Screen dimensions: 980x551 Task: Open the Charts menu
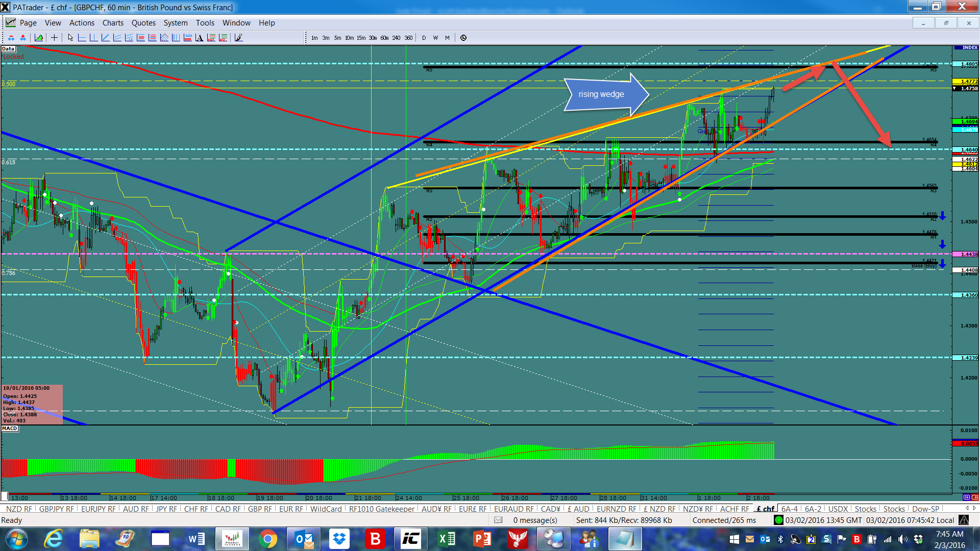pos(113,23)
